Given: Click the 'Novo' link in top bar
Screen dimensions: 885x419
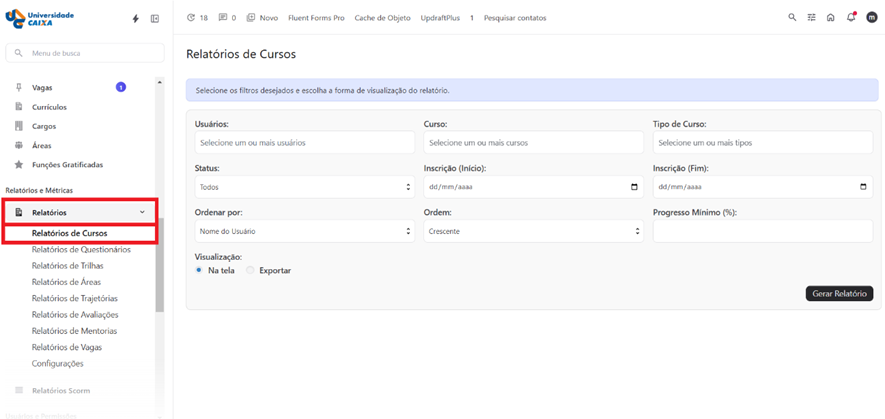Looking at the screenshot, I should pyautogui.click(x=262, y=18).
